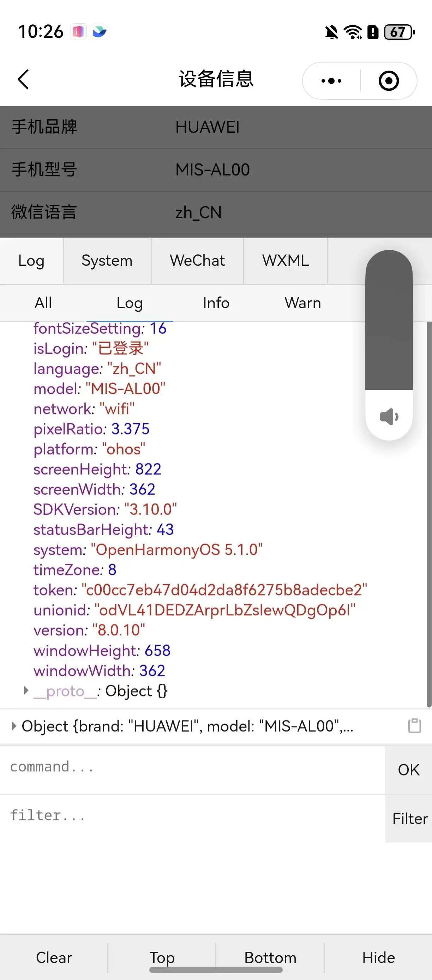This screenshot has height=980, width=432.
Task: Open the System tab
Action: (107, 261)
